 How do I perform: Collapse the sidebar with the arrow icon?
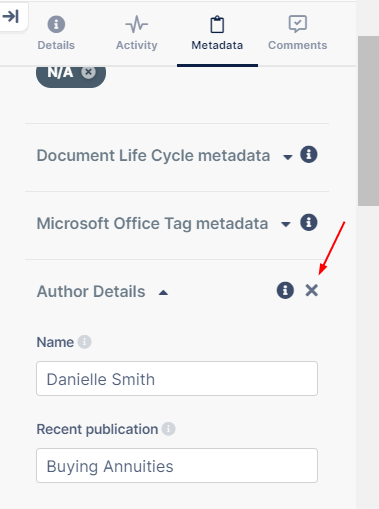tap(11, 16)
